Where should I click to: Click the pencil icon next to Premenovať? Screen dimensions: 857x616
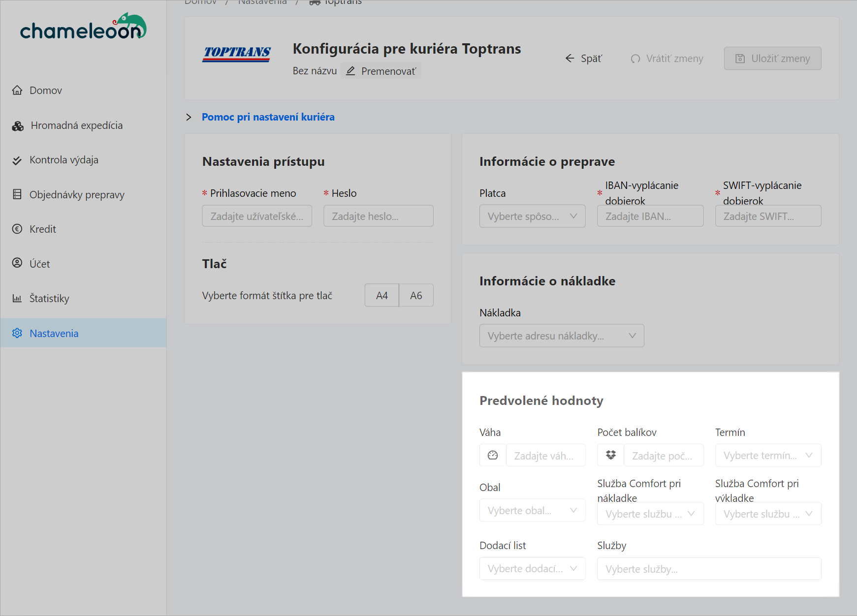click(x=350, y=71)
